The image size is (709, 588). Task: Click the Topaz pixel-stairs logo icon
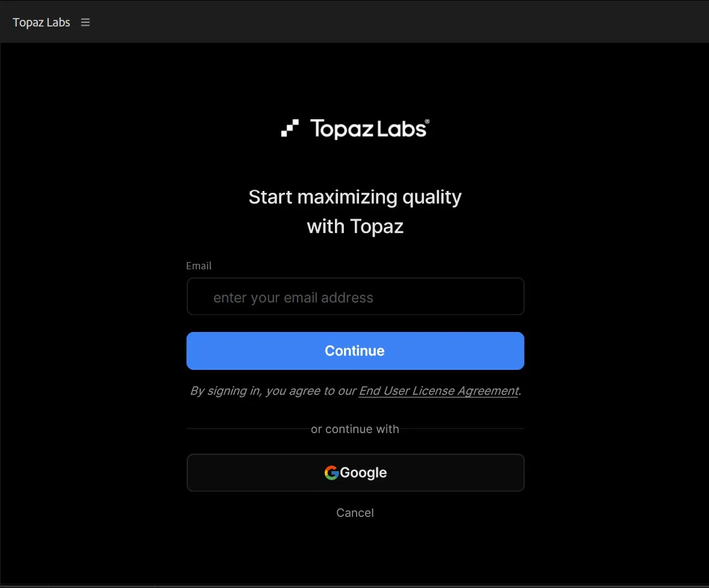click(290, 128)
